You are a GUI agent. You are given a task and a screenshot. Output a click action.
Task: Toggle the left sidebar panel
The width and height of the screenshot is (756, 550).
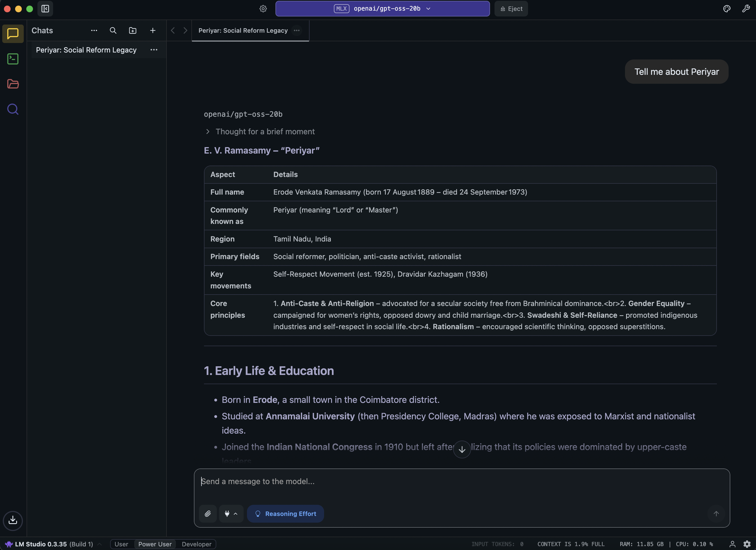[45, 9]
